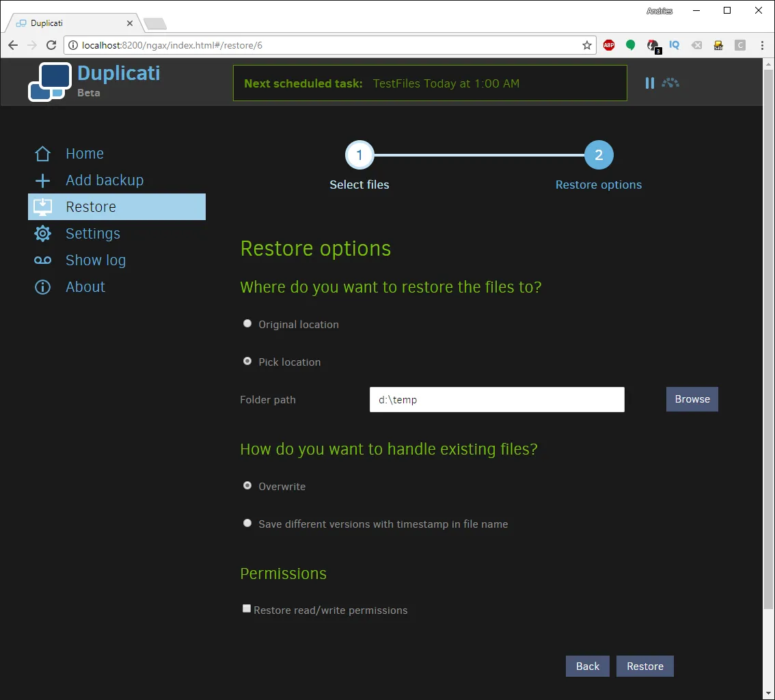Click the grey backspace-shaped extension icon

click(x=696, y=46)
